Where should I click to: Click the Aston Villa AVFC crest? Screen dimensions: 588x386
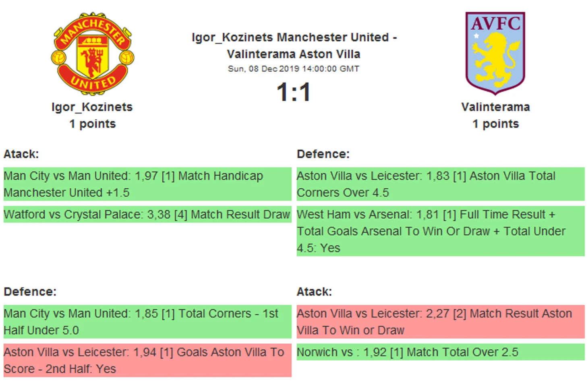[495, 53]
